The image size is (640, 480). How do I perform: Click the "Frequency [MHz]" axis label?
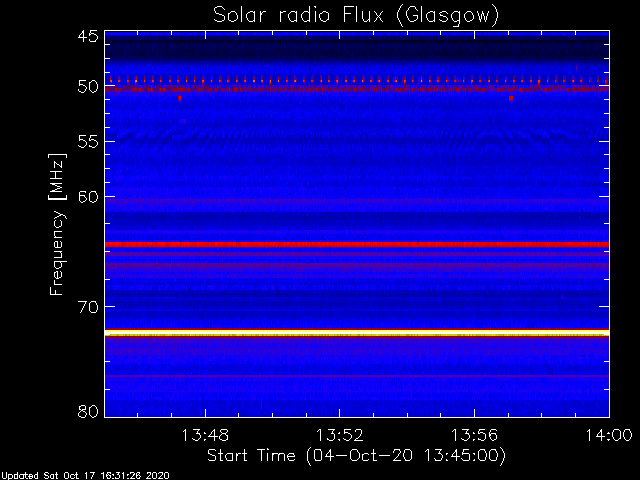click(x=57, y=224)
